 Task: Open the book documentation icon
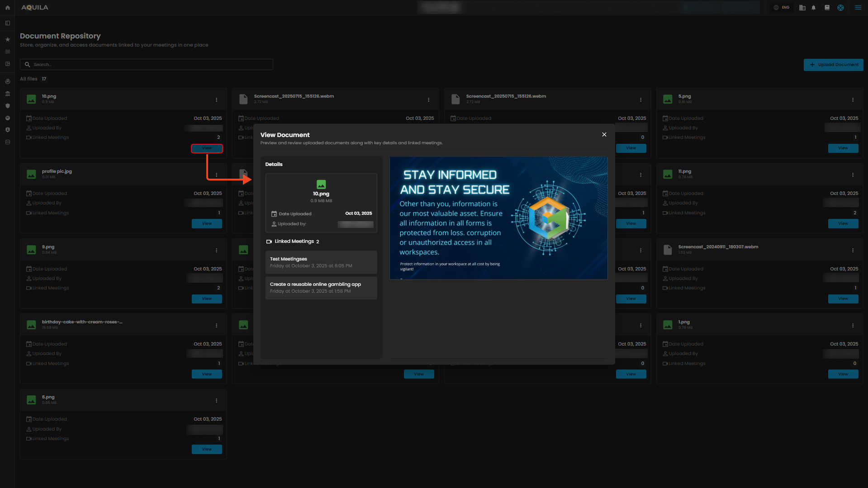pos(827,8)
